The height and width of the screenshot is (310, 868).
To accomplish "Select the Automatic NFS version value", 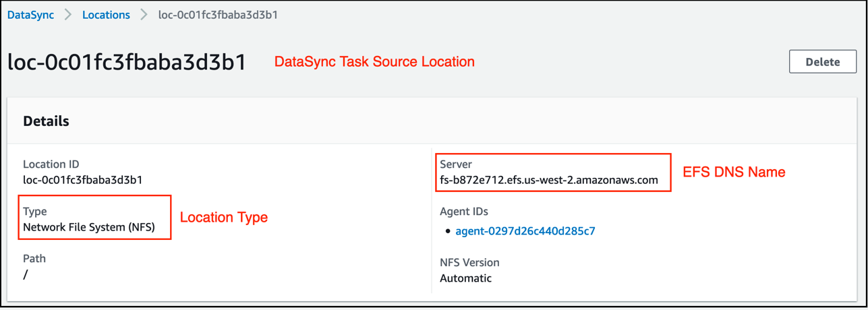I will coord(466,278).
